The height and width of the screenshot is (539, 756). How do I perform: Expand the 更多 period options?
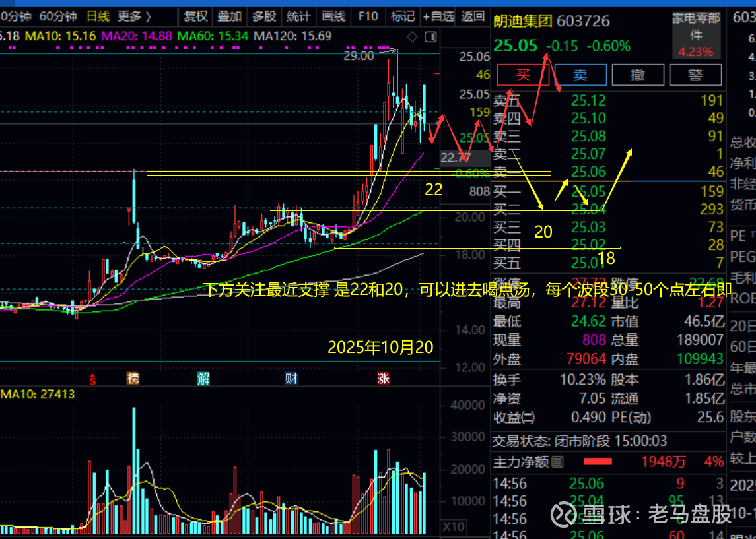(x=134, y=16)
